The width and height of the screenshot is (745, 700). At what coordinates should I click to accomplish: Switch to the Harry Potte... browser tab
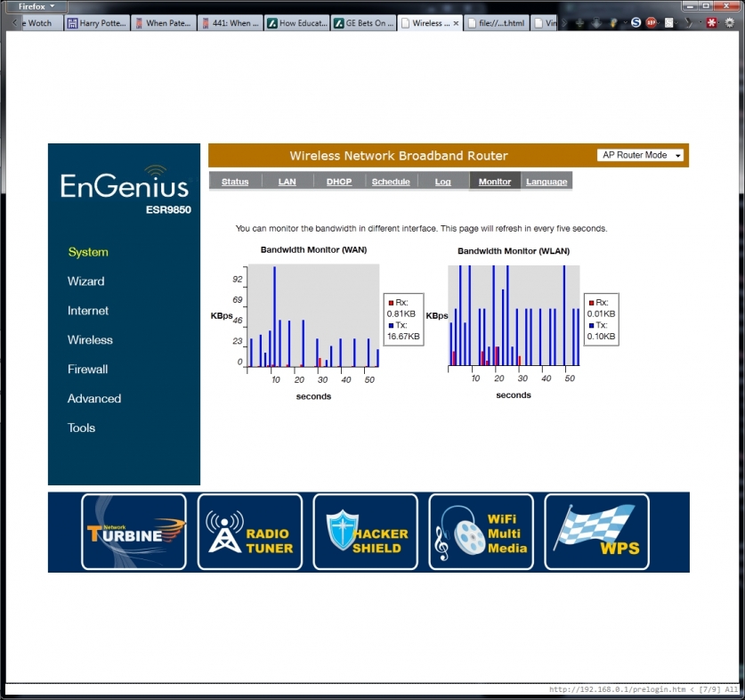[x=97, y=23]
